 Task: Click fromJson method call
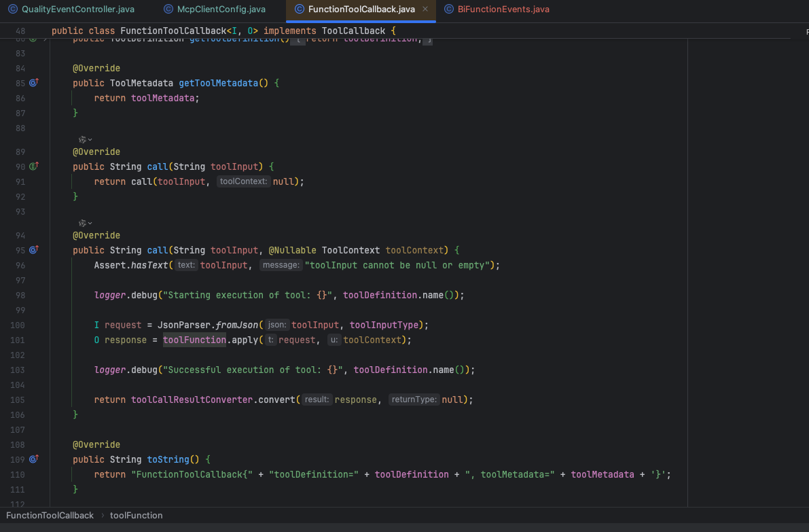click(x=237, y=325)
